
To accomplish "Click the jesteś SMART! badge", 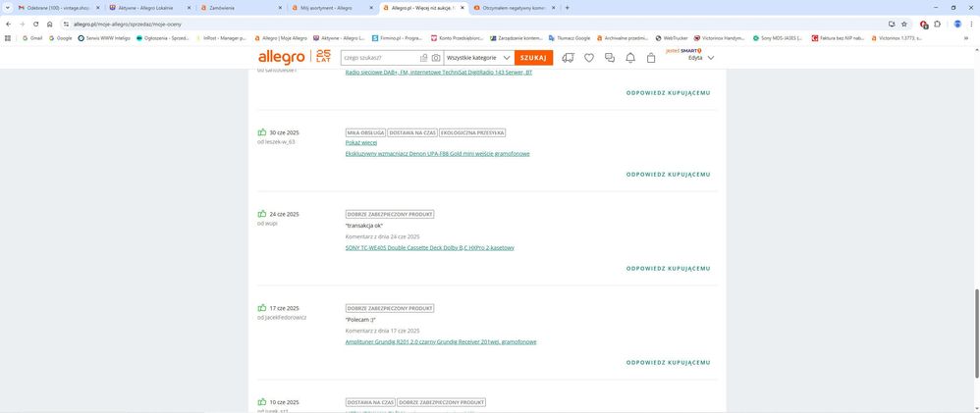I will coord(683,51).
